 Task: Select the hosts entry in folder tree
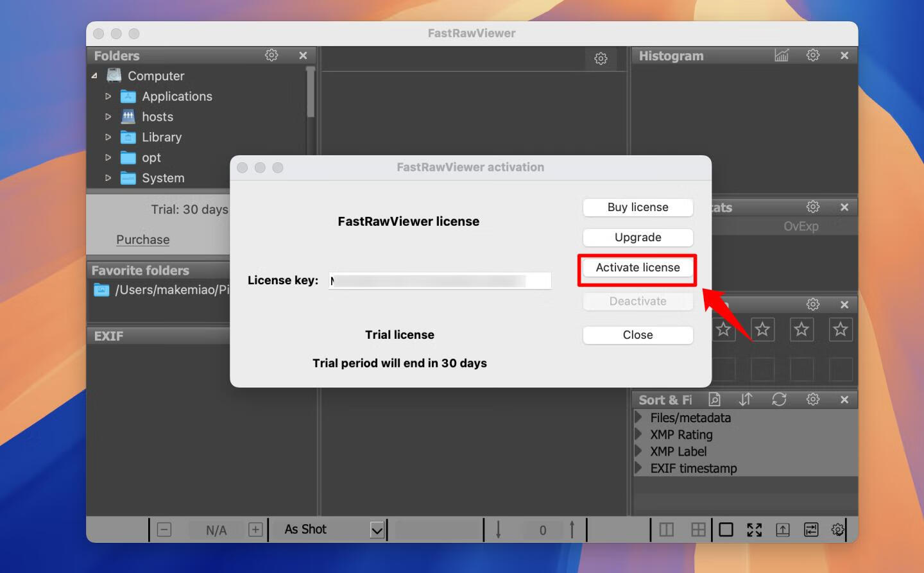pos(158,117)
